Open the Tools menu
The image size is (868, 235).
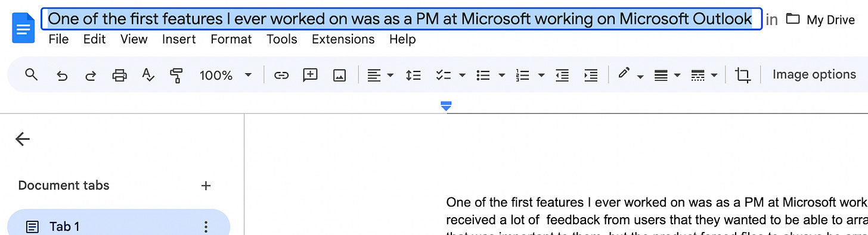point(282,40)
